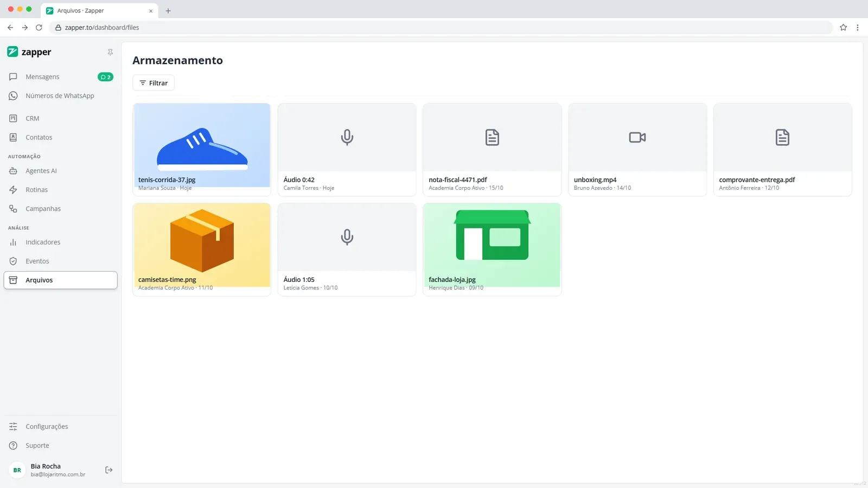The width and height of the screenshot is (868, 488).
Task: Click the BR user avatar
Action: click(17, 470)
